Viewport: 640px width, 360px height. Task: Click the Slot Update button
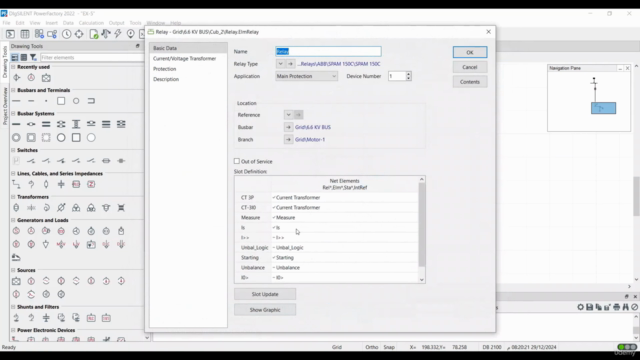tap(265, 294)
